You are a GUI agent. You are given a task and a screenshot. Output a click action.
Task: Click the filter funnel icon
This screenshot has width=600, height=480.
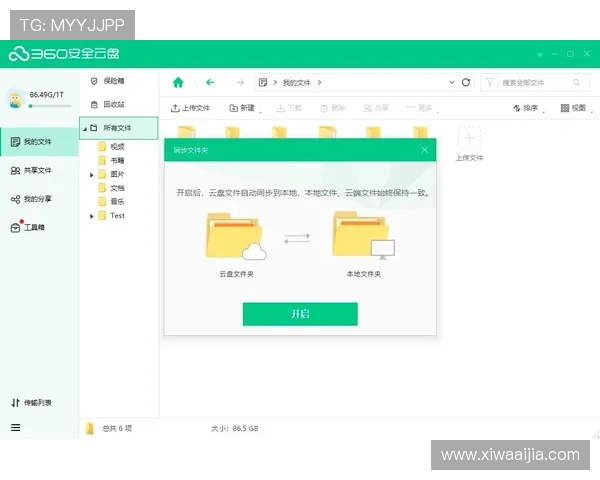(489, 82)
